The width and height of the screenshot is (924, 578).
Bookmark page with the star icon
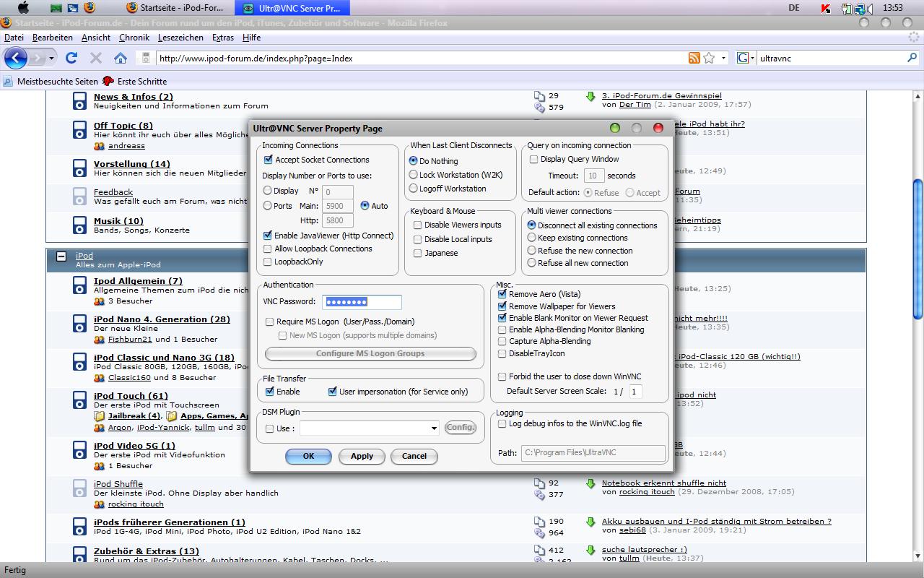[x=709, y=58]
